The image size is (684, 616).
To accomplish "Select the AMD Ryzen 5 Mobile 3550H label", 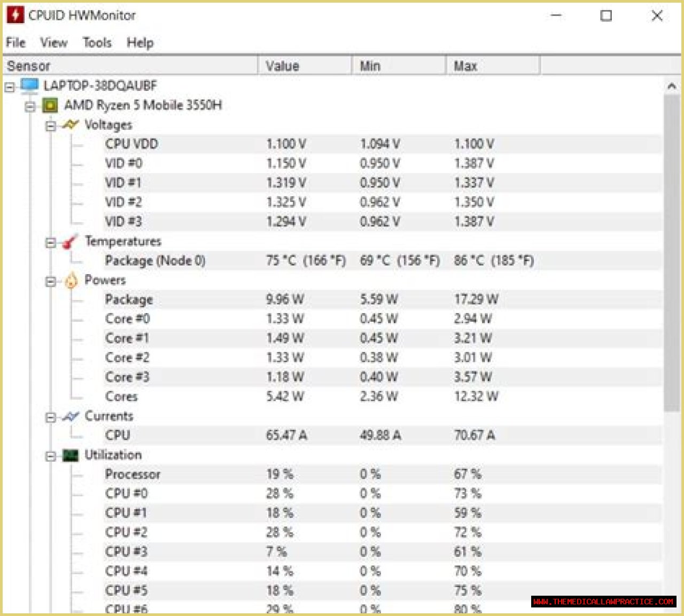I will (143, 105).
